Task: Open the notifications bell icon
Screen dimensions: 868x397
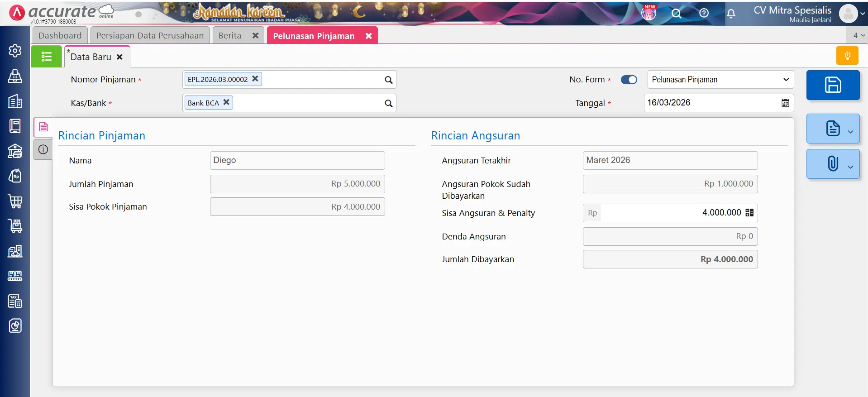Action: tap(731, 14)
